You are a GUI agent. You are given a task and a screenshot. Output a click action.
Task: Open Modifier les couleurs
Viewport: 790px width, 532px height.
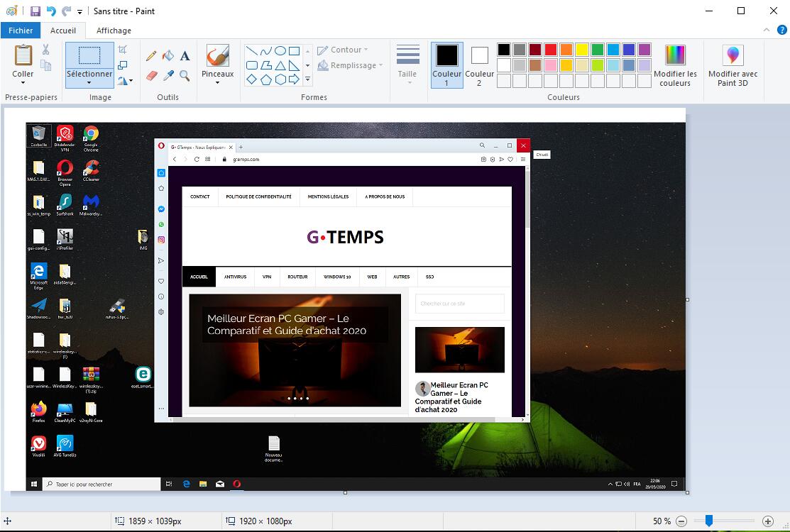pos(674,65)
